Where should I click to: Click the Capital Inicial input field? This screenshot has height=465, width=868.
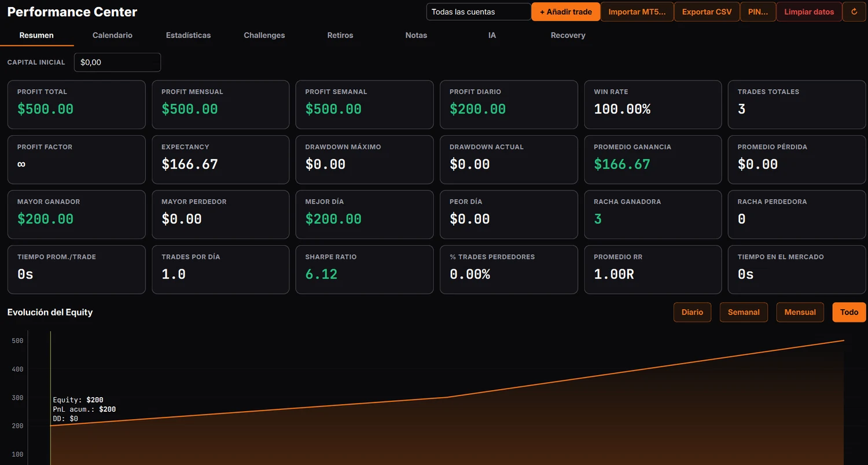pyautogui.click(x=117, y=63)
